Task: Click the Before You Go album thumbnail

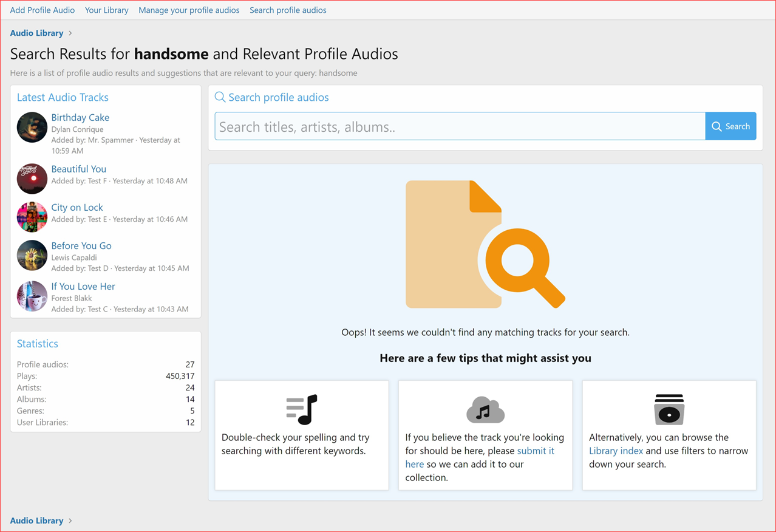Action: pos(32,256)
